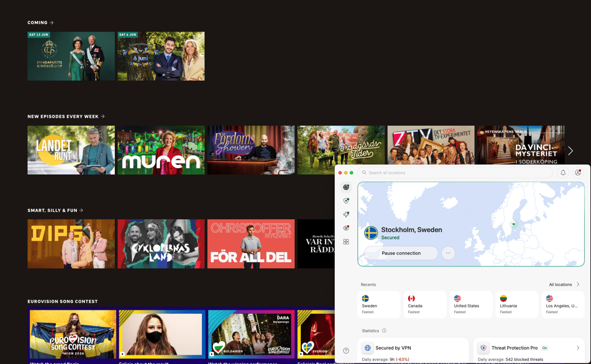Open Secured by VPN statistics card
This screenshot has width=591, height=364.
coord(413,350)
